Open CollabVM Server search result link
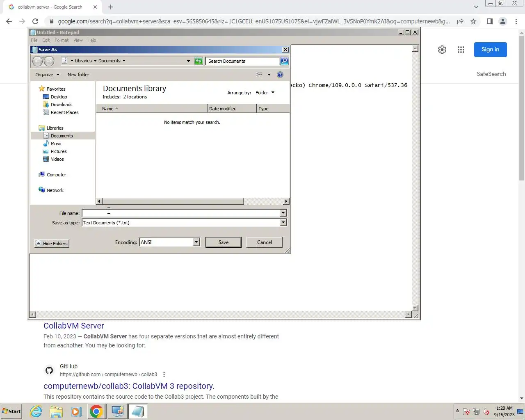 point(74,326)
